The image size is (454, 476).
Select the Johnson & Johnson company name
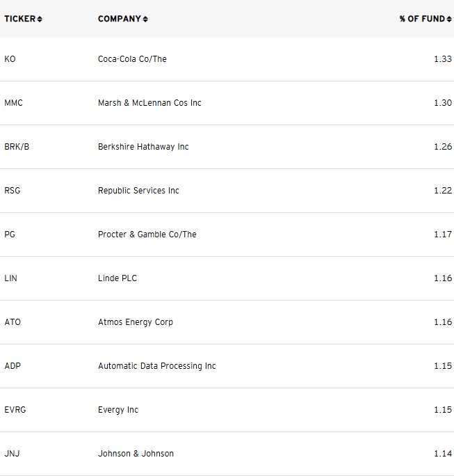(x=136, y=454)
